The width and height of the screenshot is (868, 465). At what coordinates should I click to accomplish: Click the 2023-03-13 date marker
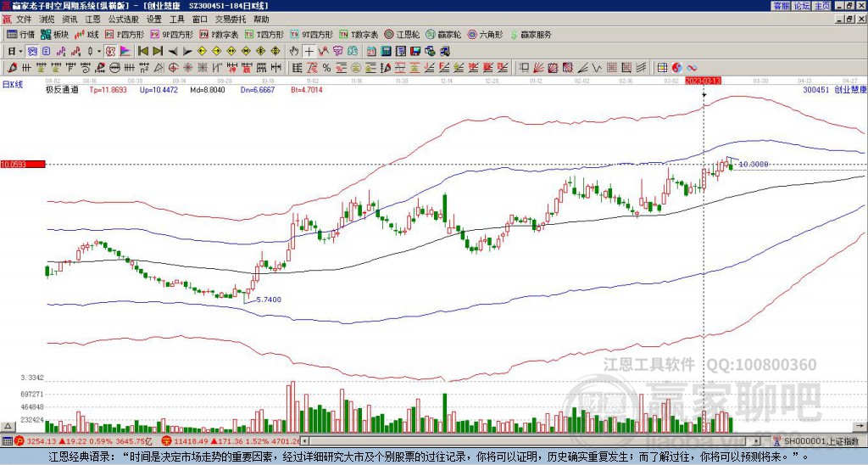tap(704, 81)
